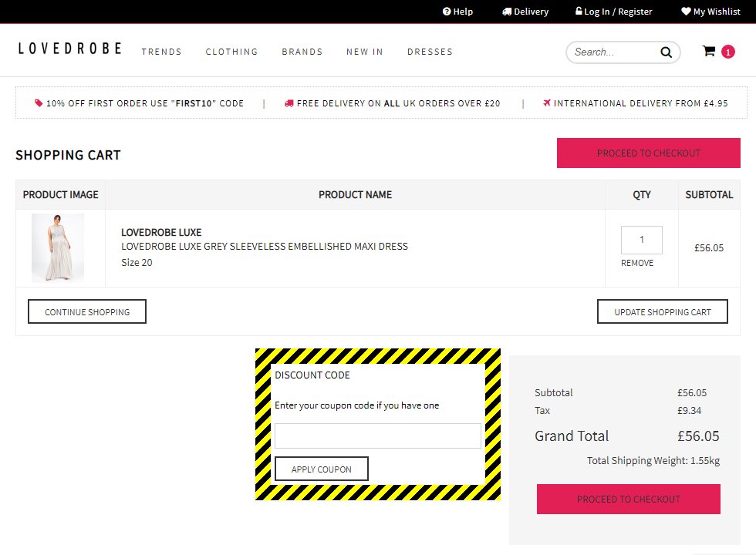This screenshot has width=756, height=555.
Task: Click the Total Shipping Weight text
Action: click(653, 461)
